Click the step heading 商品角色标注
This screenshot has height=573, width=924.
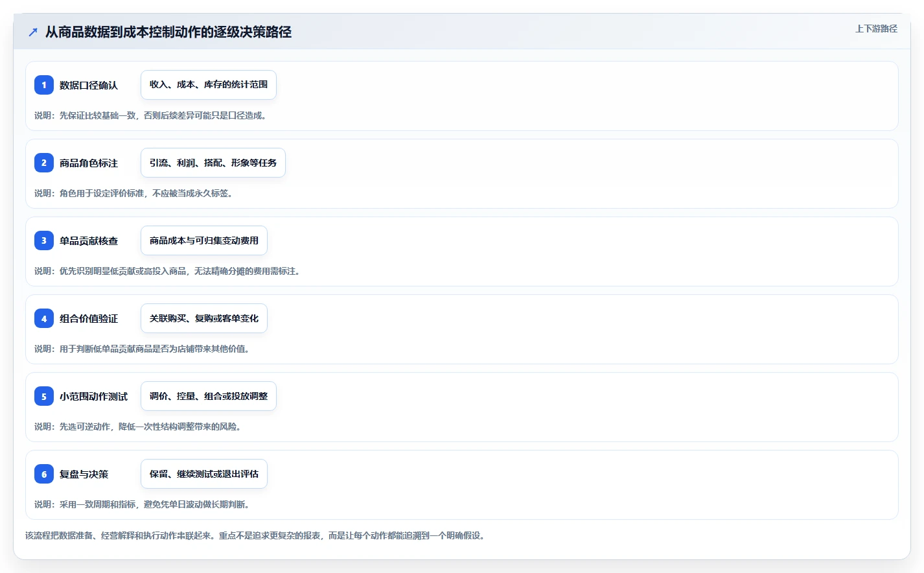[x=89, y=163]
